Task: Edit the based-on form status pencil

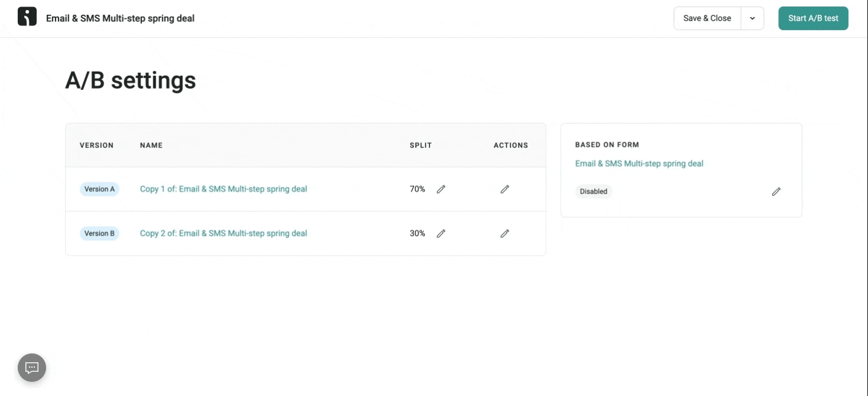Action: [776, 192]
